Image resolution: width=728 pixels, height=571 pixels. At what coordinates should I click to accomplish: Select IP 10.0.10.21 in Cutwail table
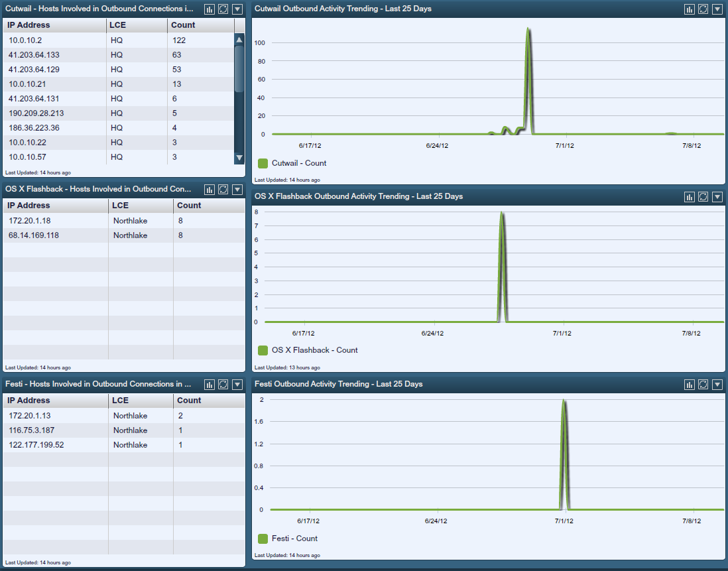click(27, 84)
